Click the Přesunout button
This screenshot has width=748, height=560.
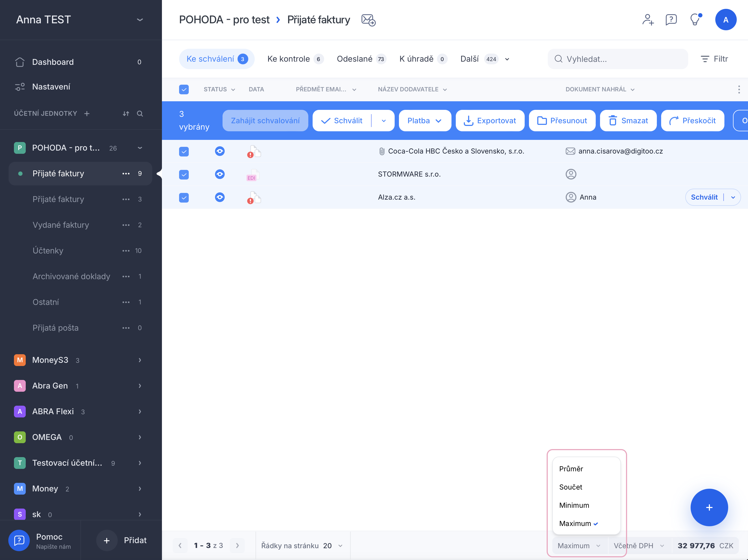[x=562, y=121]
